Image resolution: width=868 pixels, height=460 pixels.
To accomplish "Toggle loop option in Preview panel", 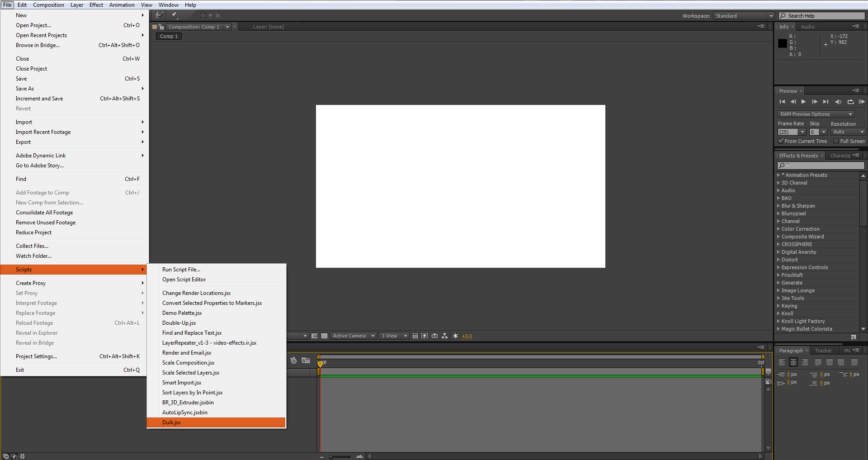I will pos(850,102).
